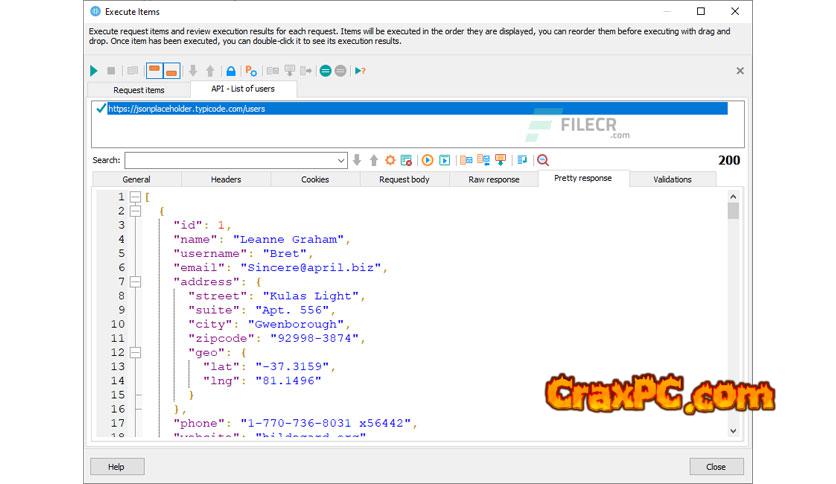836x484 pixels.
Task: Click the gray stop execution square
Action: point(111,70)
